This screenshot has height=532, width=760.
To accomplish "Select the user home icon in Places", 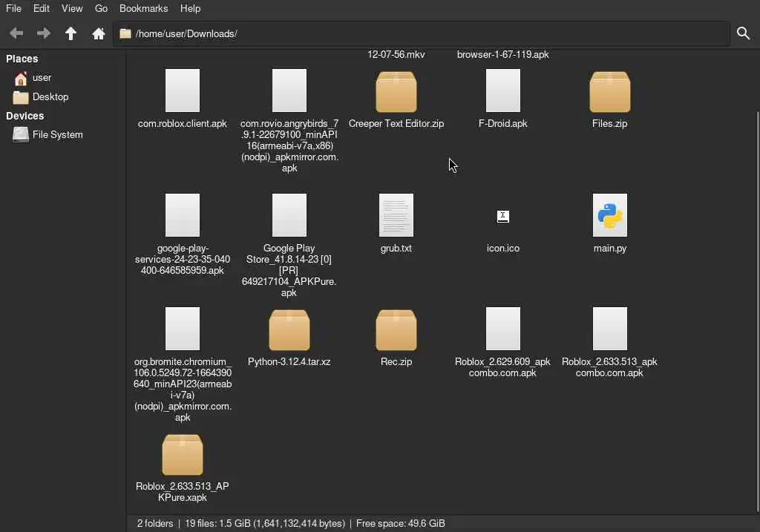I will (x=20, y=78).
